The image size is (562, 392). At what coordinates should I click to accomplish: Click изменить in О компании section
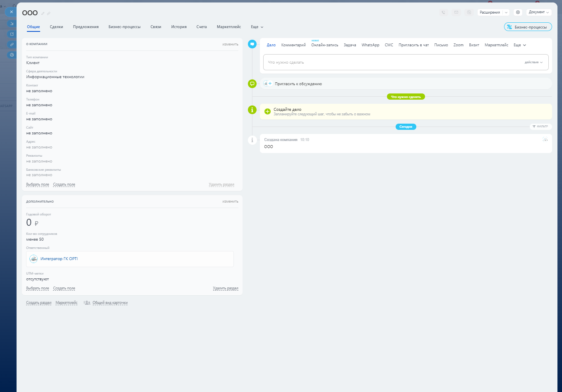coord(230,44)
